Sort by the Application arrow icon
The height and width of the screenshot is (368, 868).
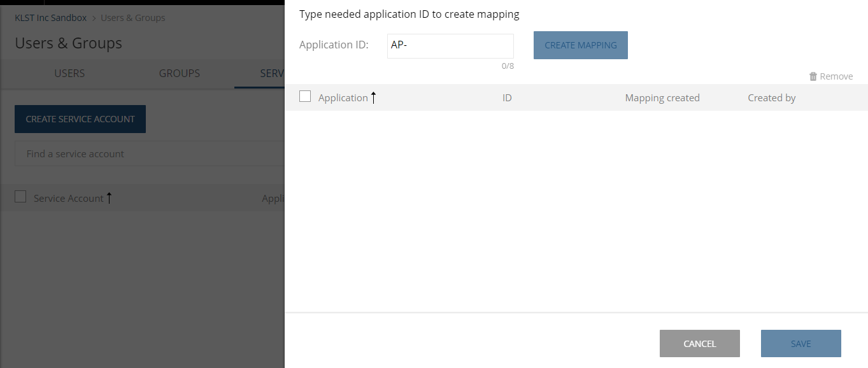(374, 97)
